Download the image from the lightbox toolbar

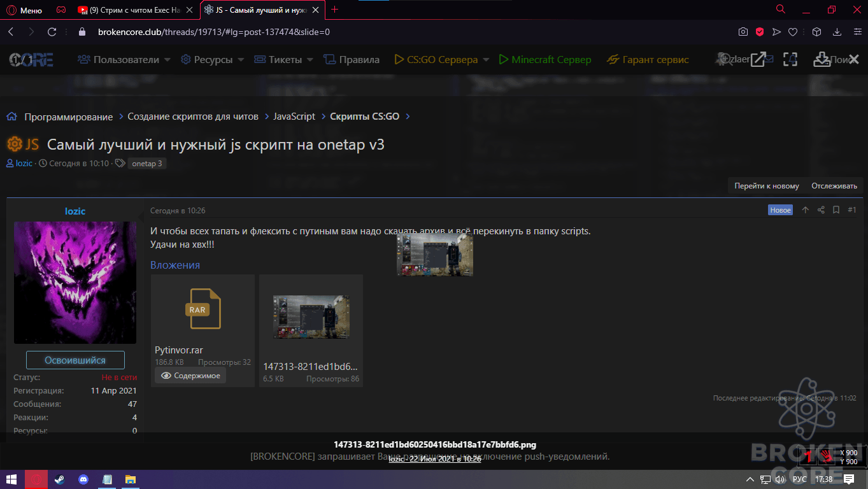822,59
